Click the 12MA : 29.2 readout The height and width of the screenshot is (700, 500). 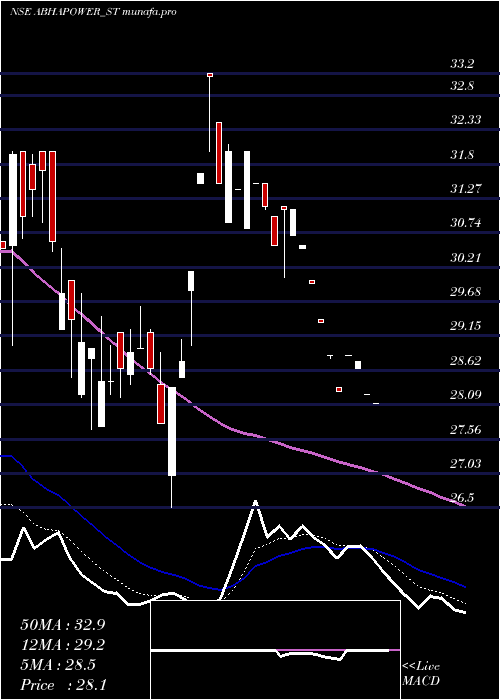[x=63, y=645]
